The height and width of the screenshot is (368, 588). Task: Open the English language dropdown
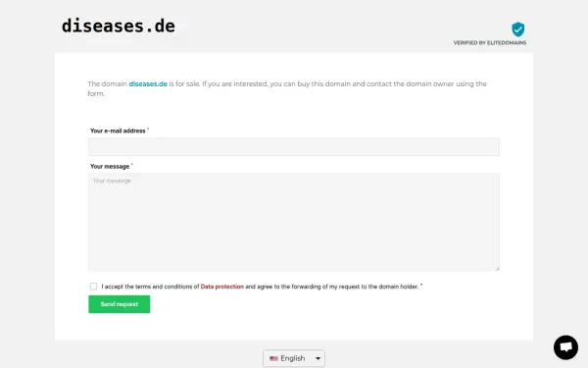(x=294, y=358)
